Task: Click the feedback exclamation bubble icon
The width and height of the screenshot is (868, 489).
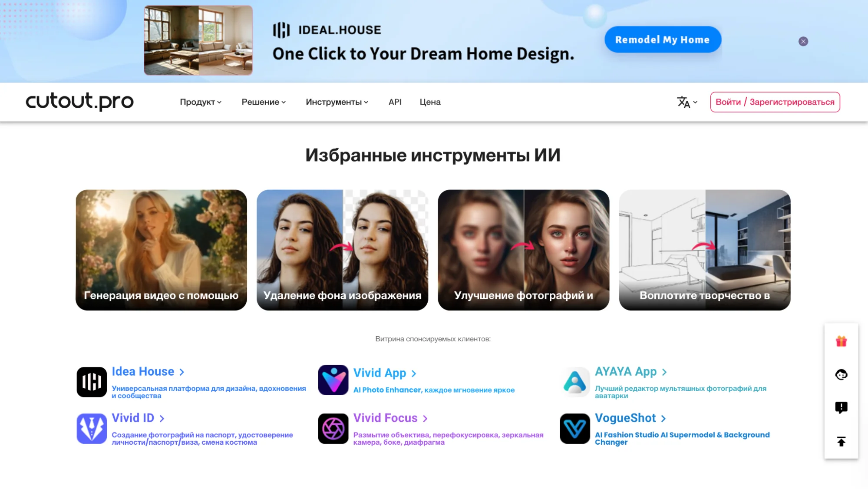Action: pyautogui.click(x=841, y=407)
